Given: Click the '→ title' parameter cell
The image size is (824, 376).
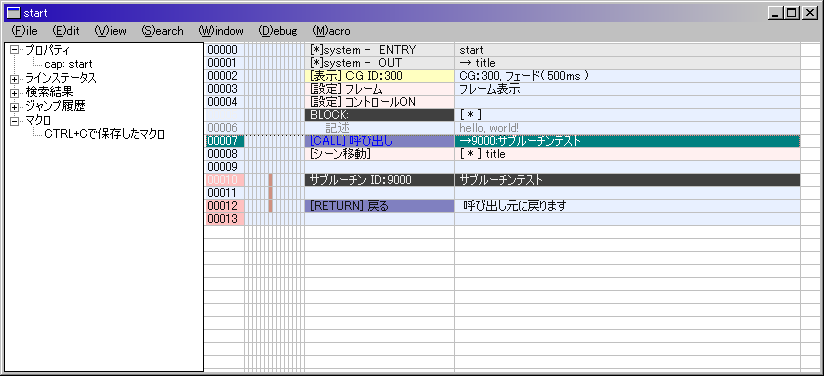Looking at the screenshot, I should pos(627,63).
